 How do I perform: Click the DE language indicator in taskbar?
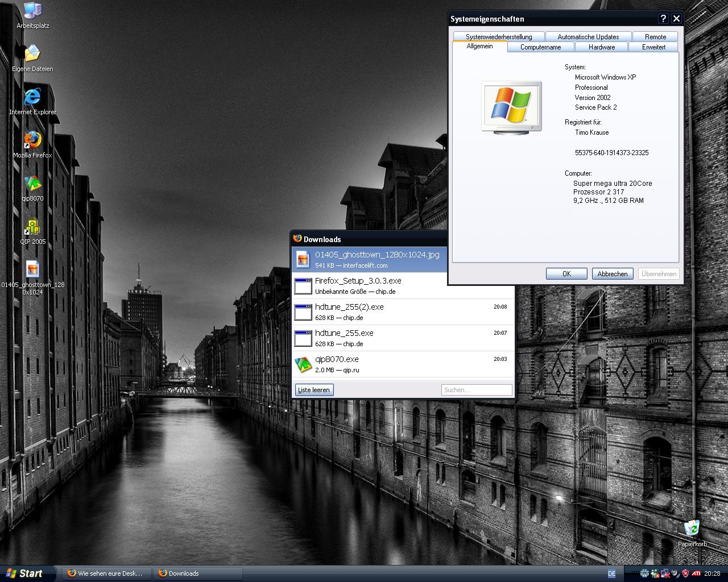coord(611,573)
